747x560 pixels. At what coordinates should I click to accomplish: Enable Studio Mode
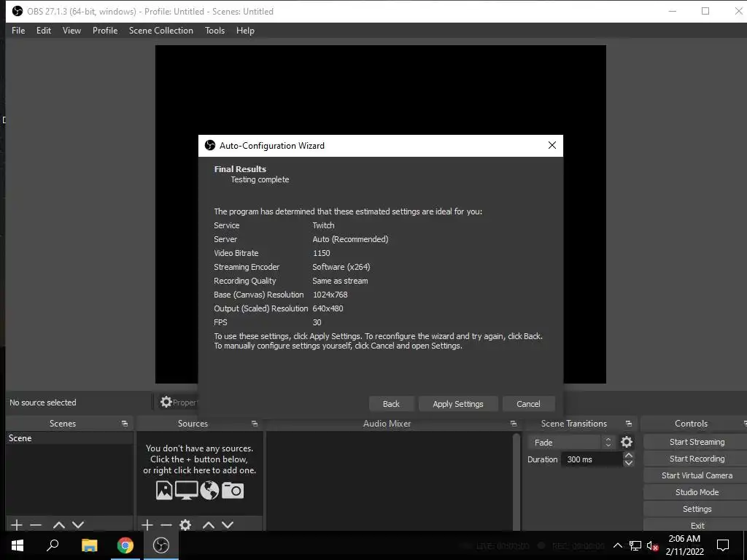pos(697,492)
